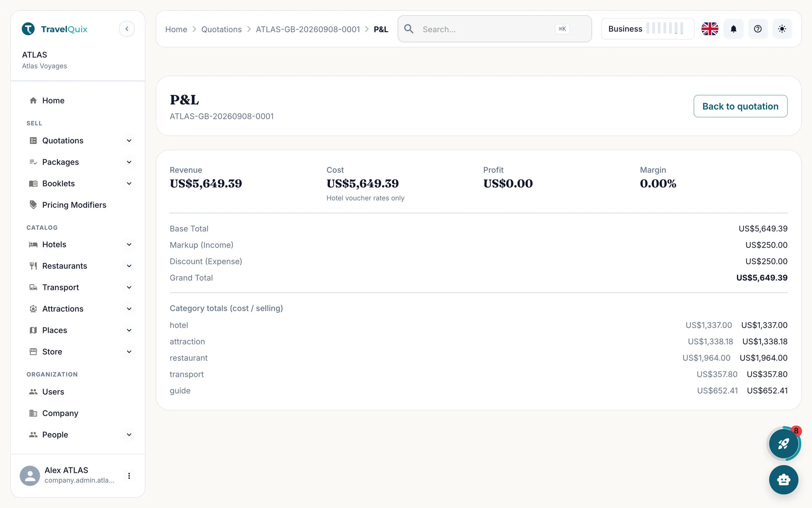
Task: Click the P&L breadcrumb item
Action: point(381,29)
